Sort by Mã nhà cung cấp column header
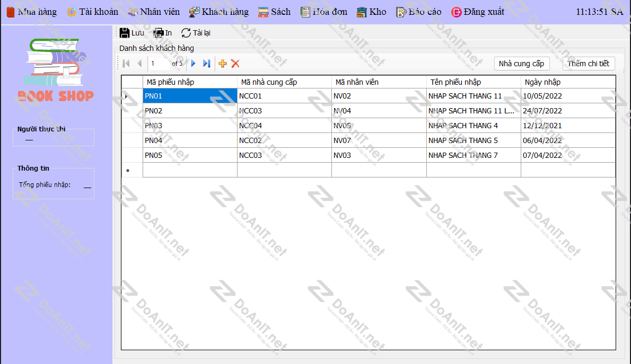631x364 pixels. point(285,82)
